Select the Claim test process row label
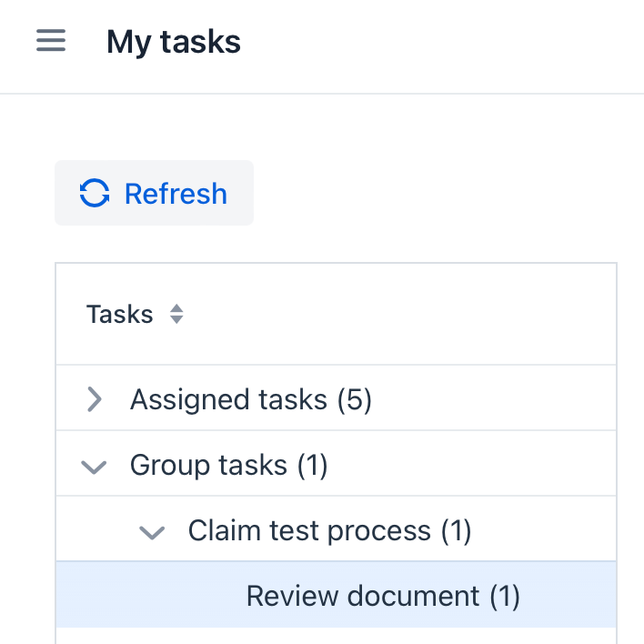This screenshot has width=644, height=644. pos(309,531)
